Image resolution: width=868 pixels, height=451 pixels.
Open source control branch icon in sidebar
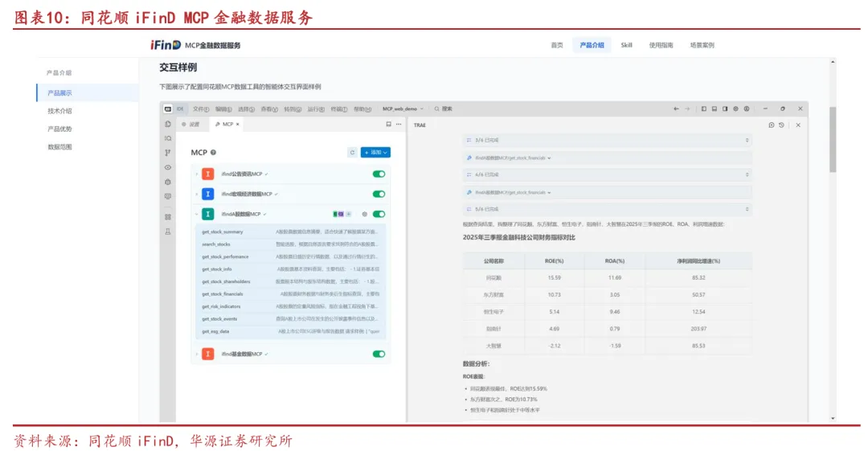(168, 153)
